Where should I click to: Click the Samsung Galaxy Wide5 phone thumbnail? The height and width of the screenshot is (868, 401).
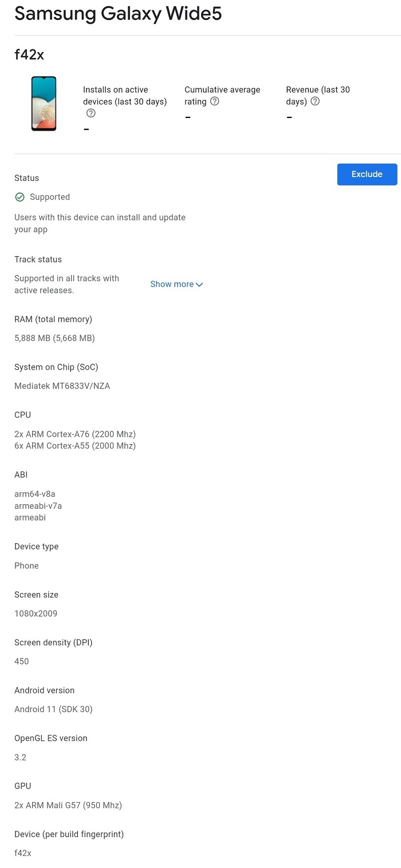[44, 104]
